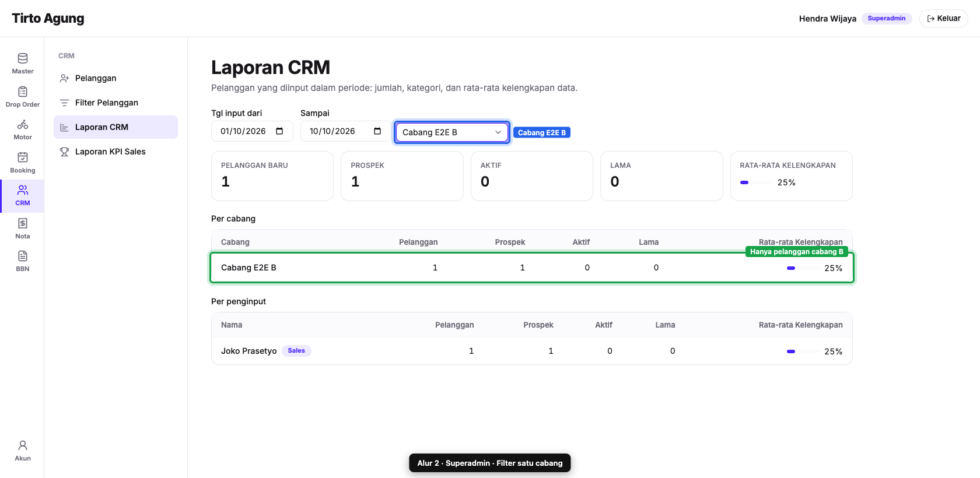980x478 pixels.
Task: Click the Pelanggan add-user icon
Action: pyautogui.click(x=64, y=78)
